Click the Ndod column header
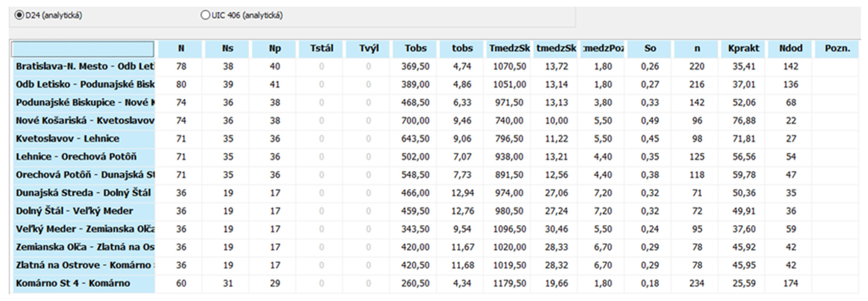This screenshot has width=868, height=301. [x=790, y=49]
